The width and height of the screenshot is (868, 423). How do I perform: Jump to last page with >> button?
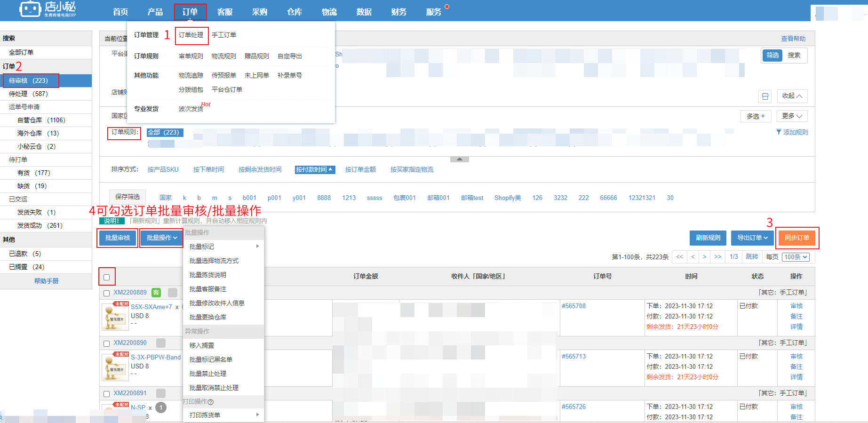717,257
